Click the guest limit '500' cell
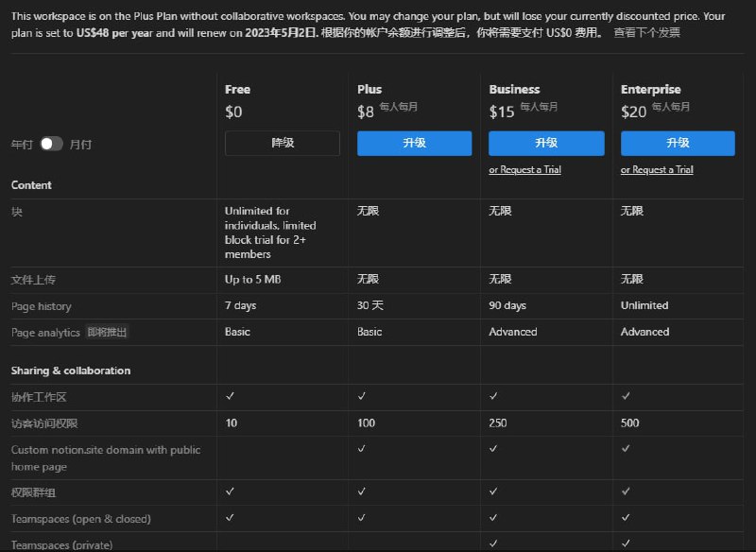756x552 pixels. pyautogui.click(x=630, y=423)
